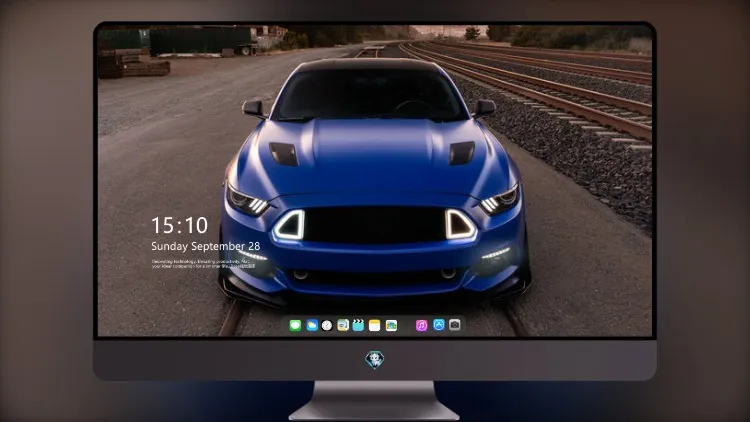The image size is (750, 422).
Task: Open the cream and blue dock app beside the clock
Action: pos(343,325)
